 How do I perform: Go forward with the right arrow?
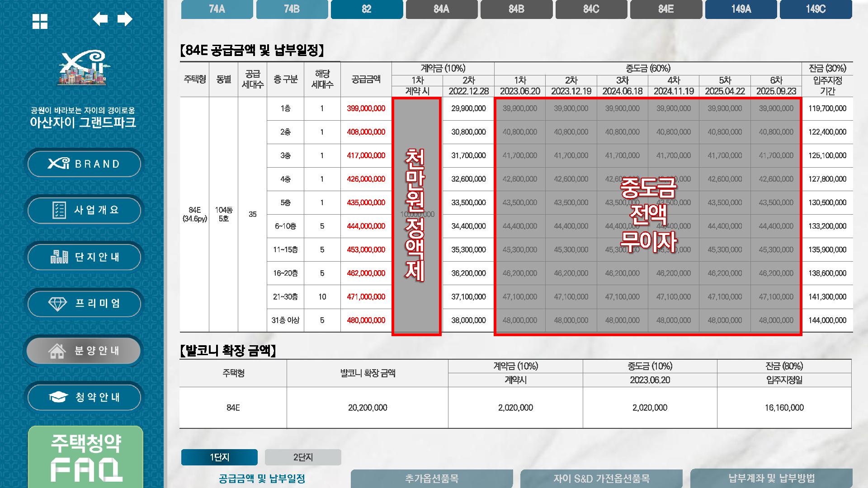125,19
